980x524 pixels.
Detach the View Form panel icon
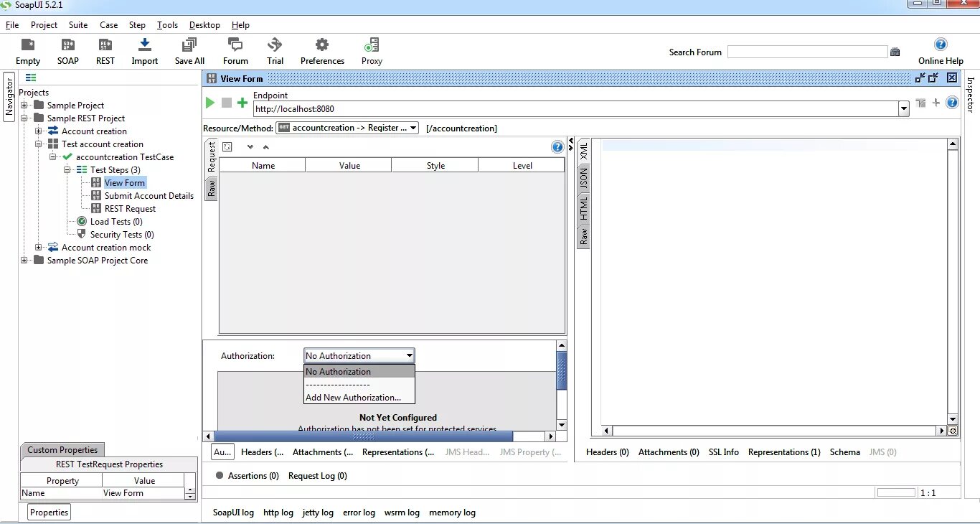920,78
